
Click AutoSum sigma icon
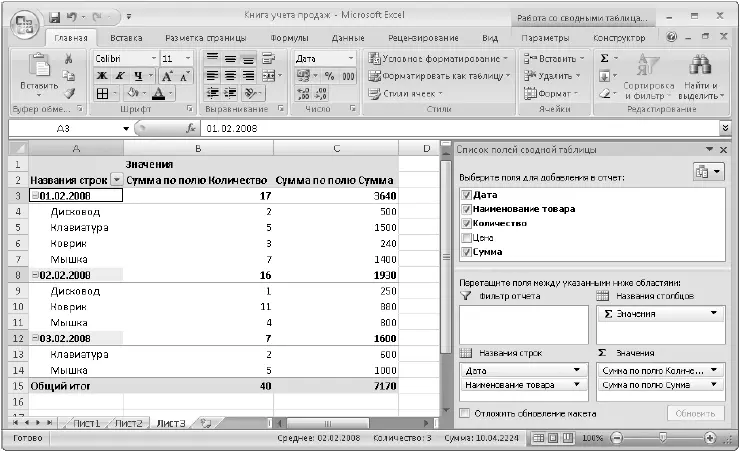coord(604,58)
